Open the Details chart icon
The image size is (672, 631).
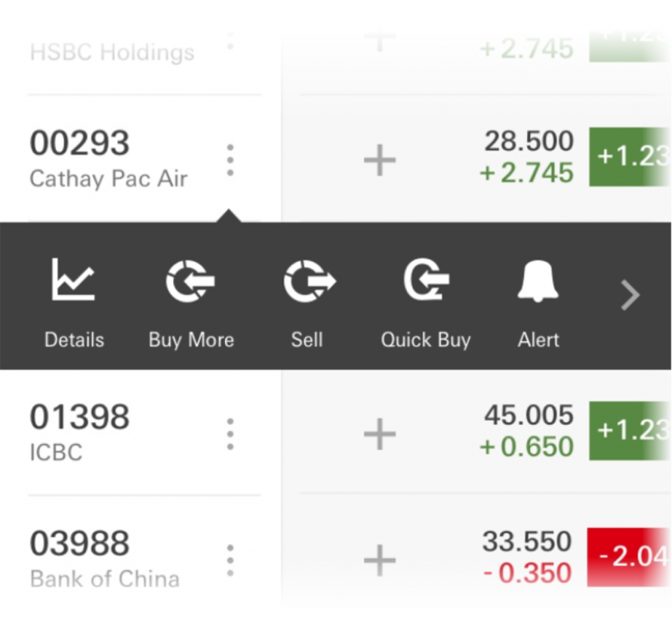point(73,280)
